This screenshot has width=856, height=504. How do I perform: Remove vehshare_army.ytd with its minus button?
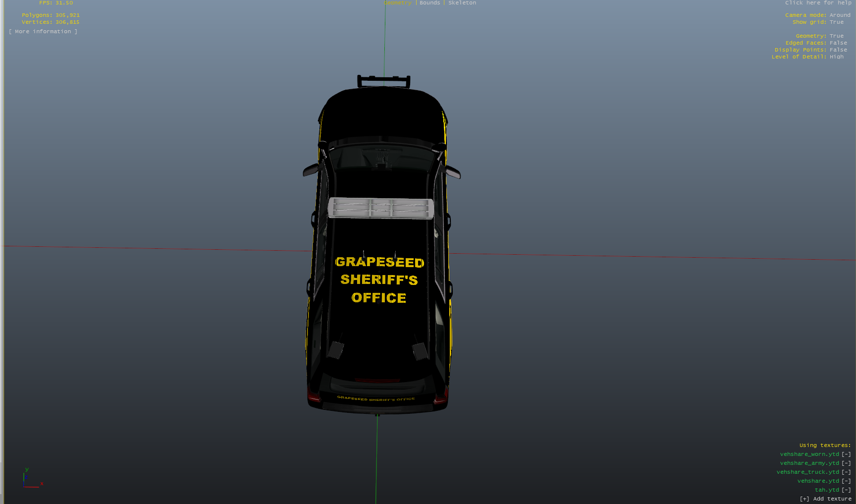point(846,463)
